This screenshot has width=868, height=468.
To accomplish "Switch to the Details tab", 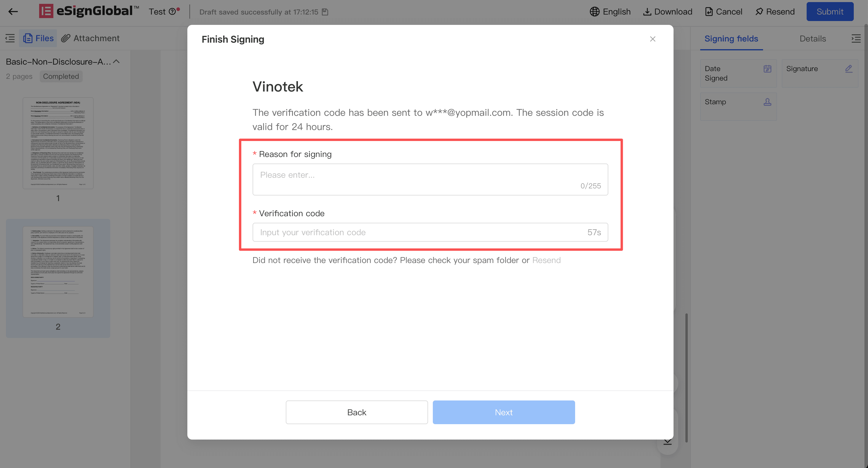I will click(x=812, y=39).
